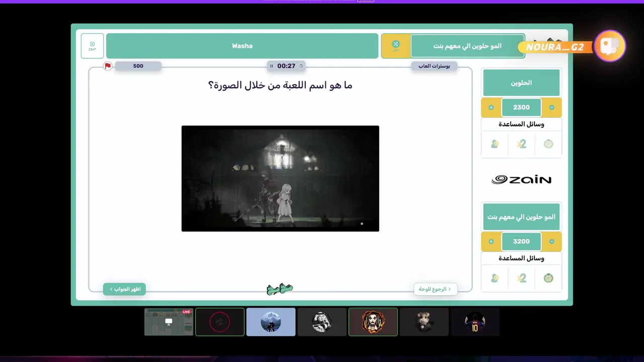Screen dimensions: 644x362
Task: Use الحلوين team's x2 double points lifeline
Action: [521, 144]
